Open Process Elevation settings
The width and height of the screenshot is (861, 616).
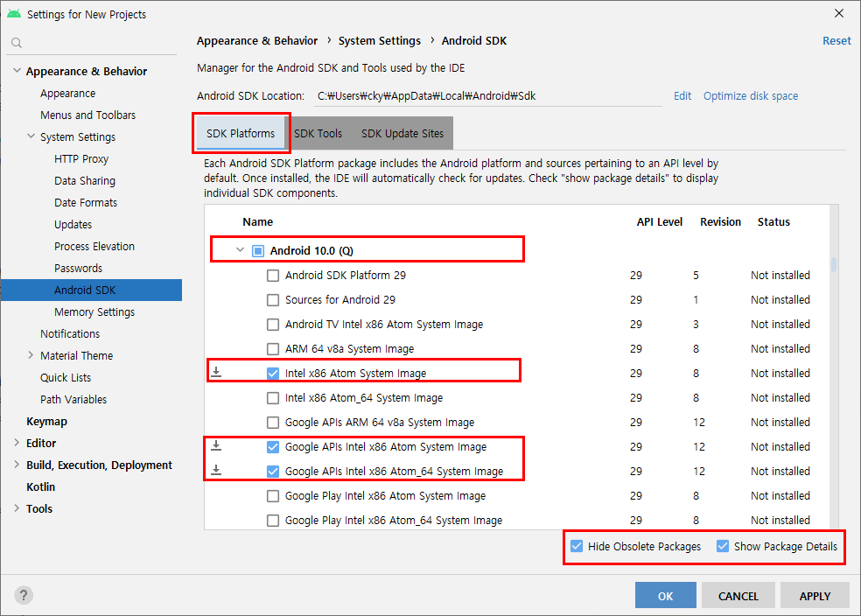94,246
